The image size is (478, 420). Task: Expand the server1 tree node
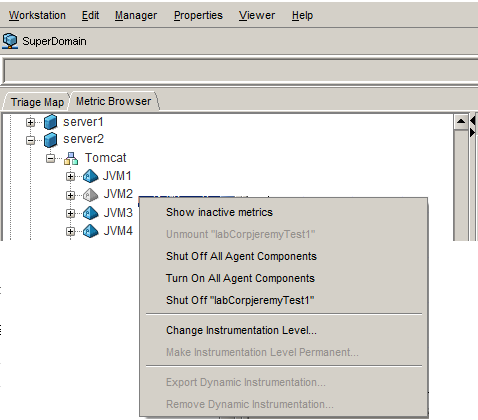coord(30,123)
